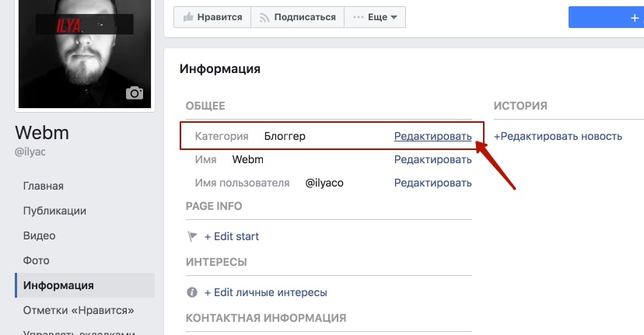Click the flag icon beside Edit start

[x=192, y=236]
